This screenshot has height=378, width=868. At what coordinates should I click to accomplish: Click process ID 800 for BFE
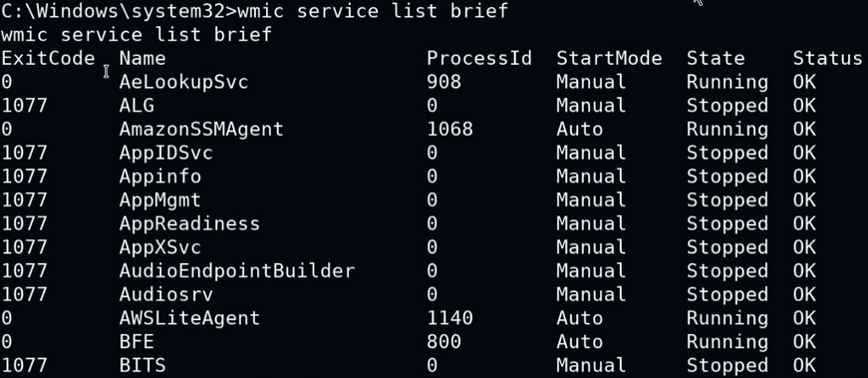pos(443,341)
